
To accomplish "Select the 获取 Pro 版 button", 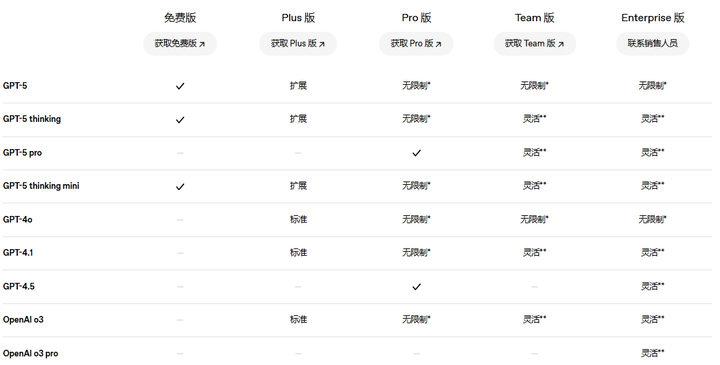I will coord(416,44).
